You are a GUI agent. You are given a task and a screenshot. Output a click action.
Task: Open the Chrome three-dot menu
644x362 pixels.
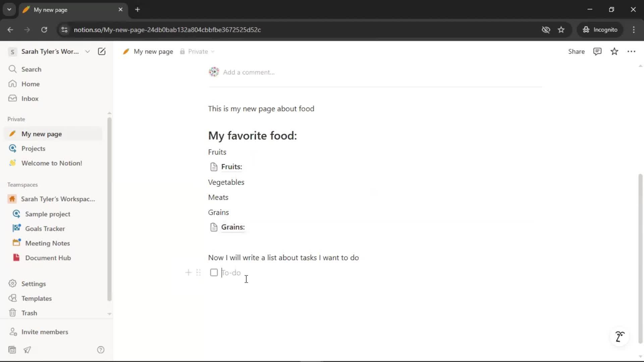[634, 29]
